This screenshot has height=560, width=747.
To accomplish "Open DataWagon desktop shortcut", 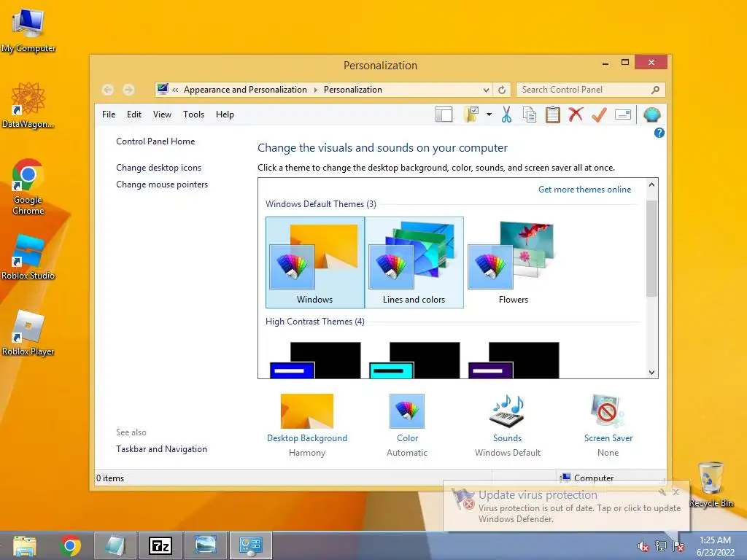I will (x=28, y=106).
